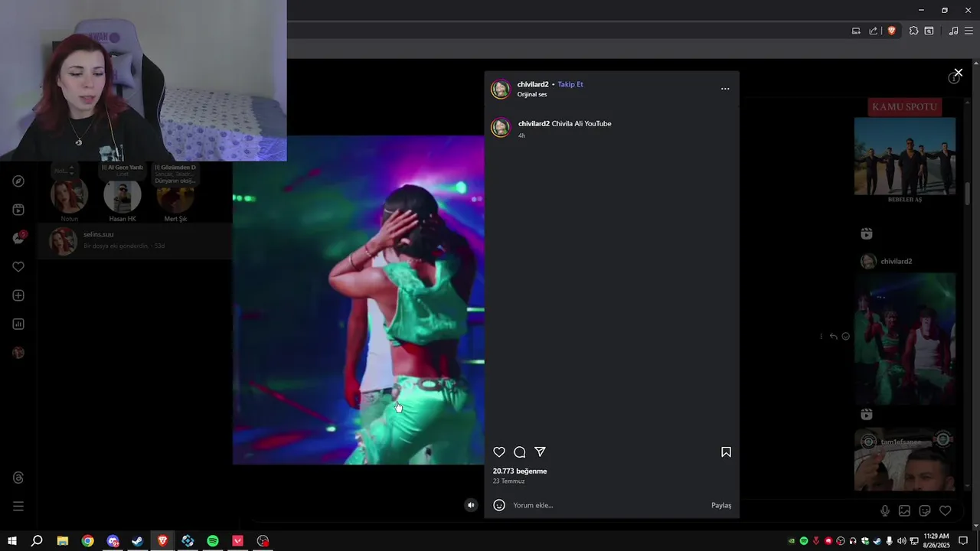Image resolution: width=980 pixels, height=551 pixels.
Task: Open Reels from the Instagram sidebar
Action: click(18, 210)
